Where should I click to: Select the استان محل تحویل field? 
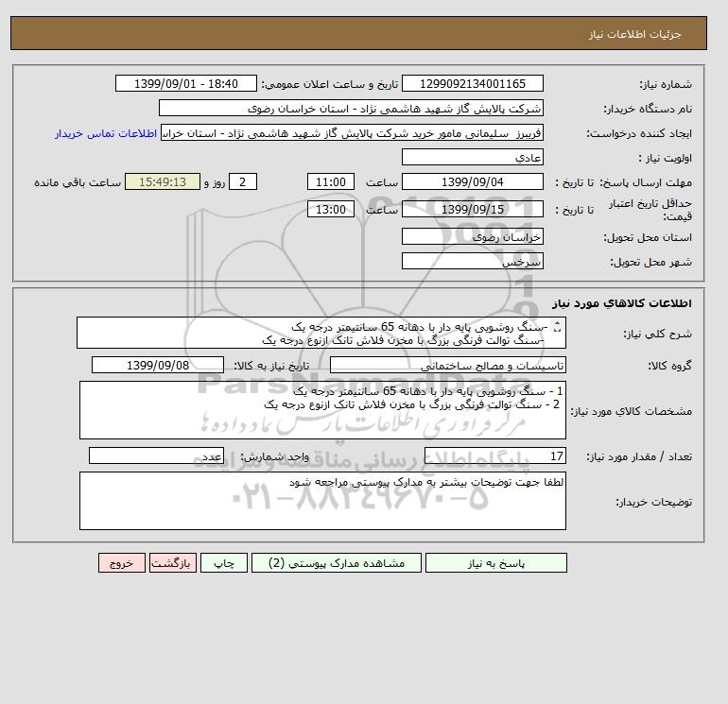pyautogui.click(x=473, y=236)
